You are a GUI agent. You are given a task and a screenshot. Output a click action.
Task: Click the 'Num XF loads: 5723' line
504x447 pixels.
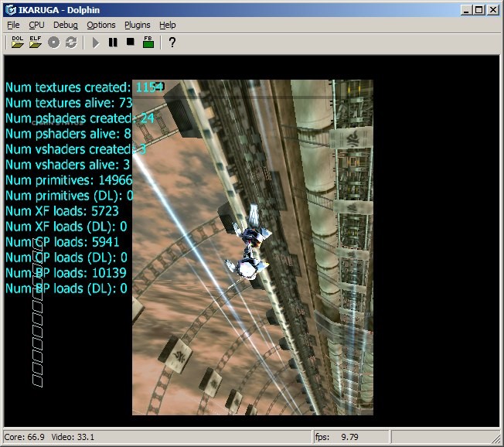click(x=62, y=211)
